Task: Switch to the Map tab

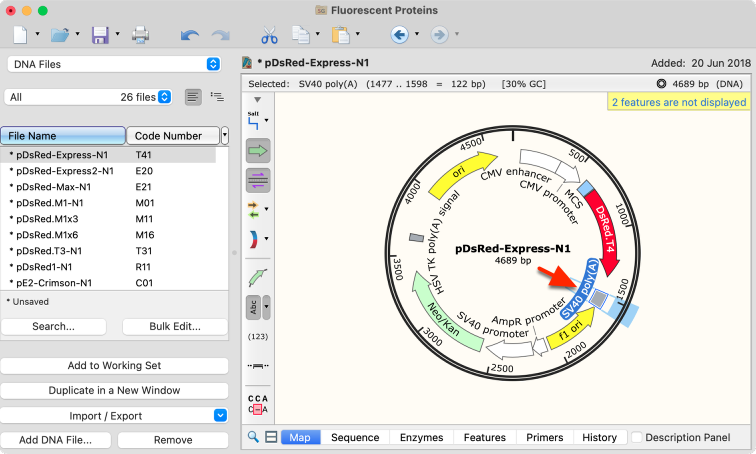Action: (x=300, y=437)
